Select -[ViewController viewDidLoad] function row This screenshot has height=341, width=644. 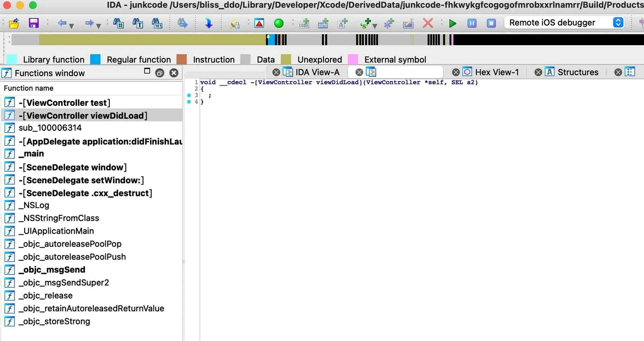pyautogui.click(x=92, y=116)
